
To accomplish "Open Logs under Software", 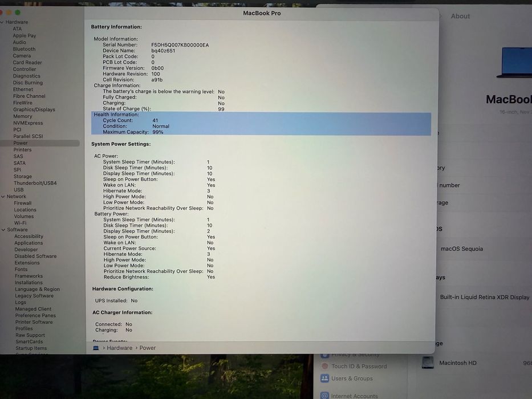I will coord(21,302).
